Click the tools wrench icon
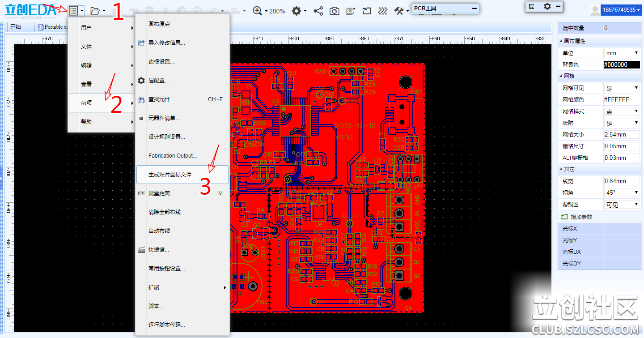644x338 pixels. 399,11
